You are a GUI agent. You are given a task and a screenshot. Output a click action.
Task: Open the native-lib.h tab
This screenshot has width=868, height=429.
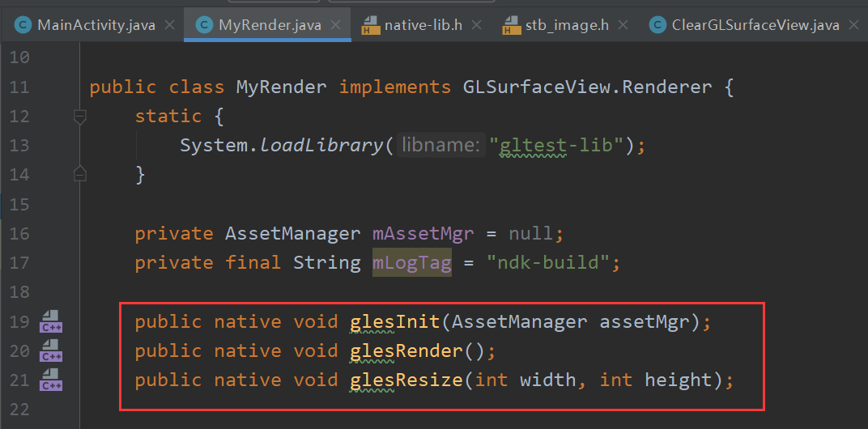coord(423,25)
